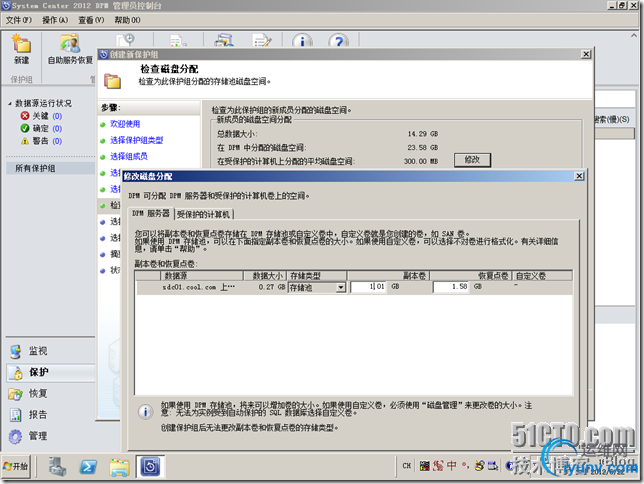The width and height of the screenshot is (644, 484).
Task: Click CH language indicator in tray
Action: tap(407, 466)
